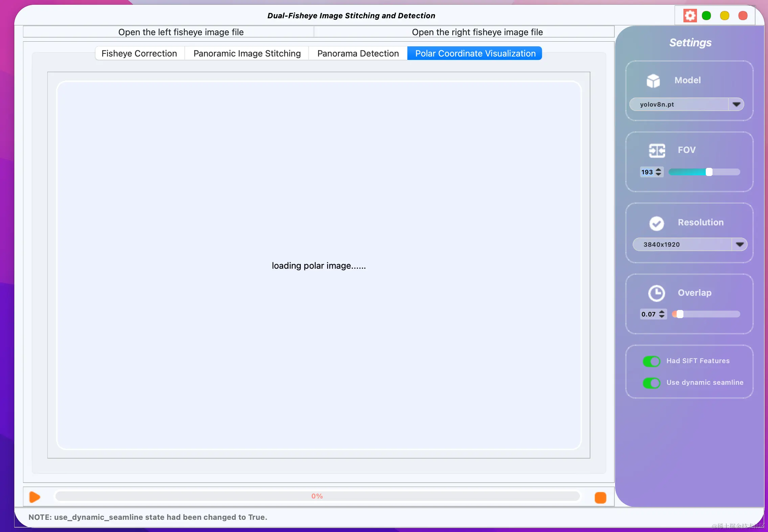Viewport: 768px width, 532px height.
Task: Toggle the Had SIFT Features switch
Action: 651,361
